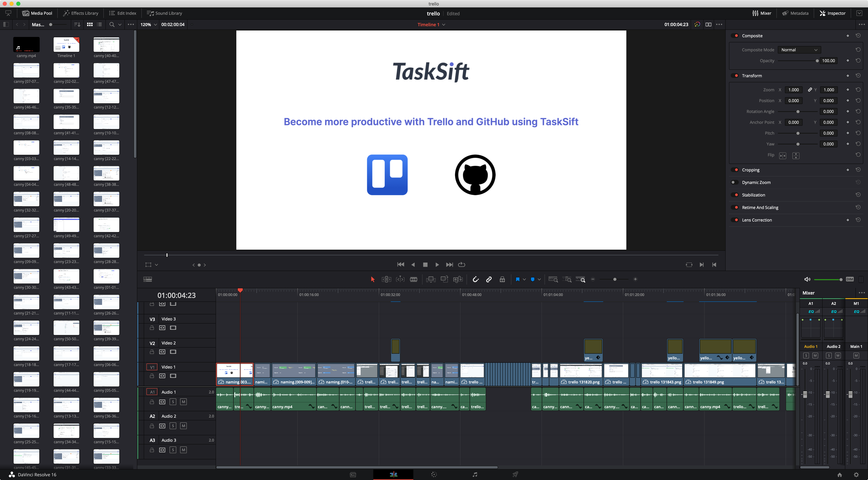The image size is (868, 480).
Task: Mute the Audio 1 track
Action: click(x=183, y=402)
